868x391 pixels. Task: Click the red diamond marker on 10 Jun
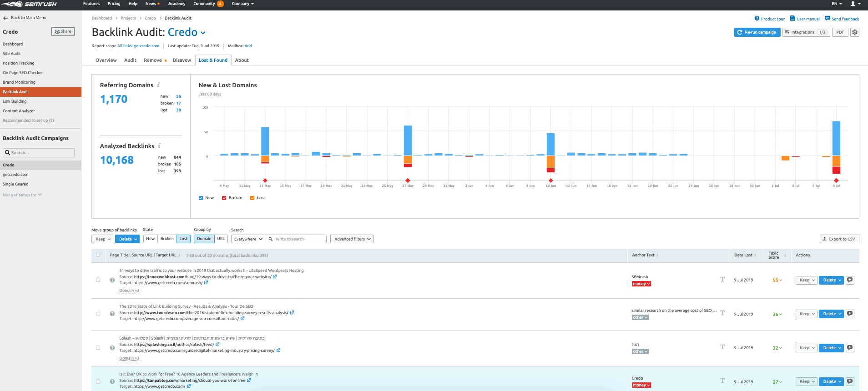pyautogui.click(x=550, y=180)
